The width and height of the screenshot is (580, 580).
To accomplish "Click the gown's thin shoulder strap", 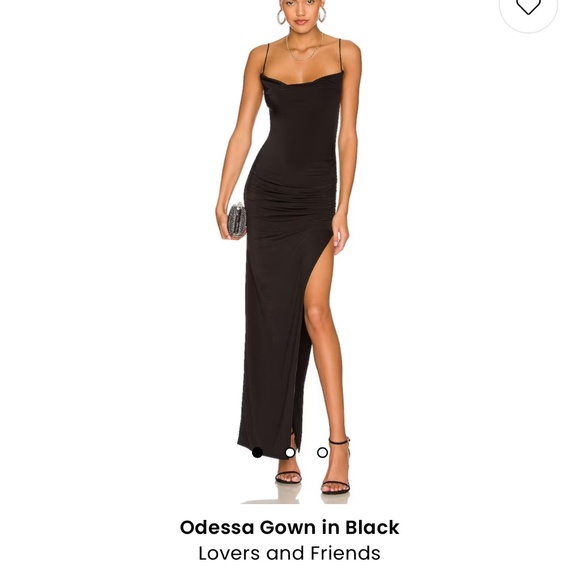I will click(x=266, y=59).
